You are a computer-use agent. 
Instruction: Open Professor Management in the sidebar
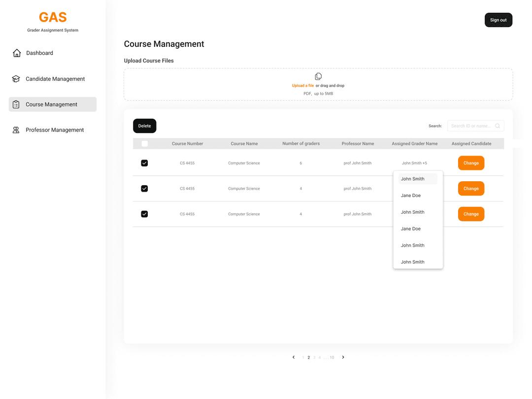tap(54, 130)
